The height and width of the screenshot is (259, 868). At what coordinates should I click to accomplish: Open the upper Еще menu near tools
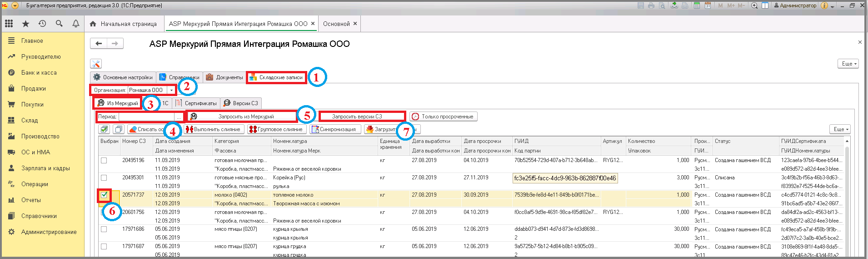click(848, 64)
